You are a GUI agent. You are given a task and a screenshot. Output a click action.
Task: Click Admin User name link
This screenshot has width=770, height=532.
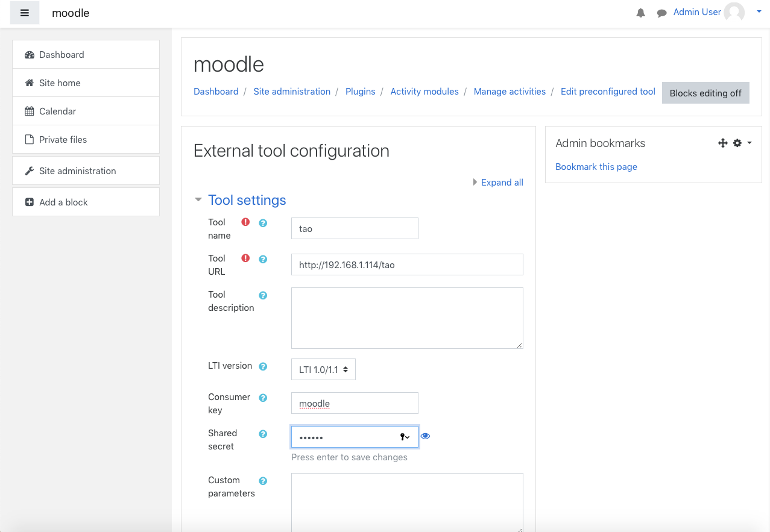697,12
